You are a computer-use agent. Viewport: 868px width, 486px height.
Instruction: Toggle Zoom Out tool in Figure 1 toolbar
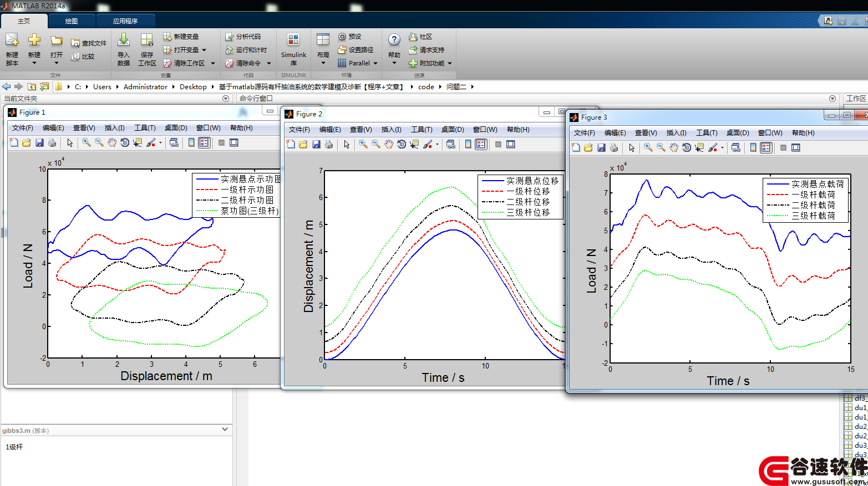coord(99,142)
